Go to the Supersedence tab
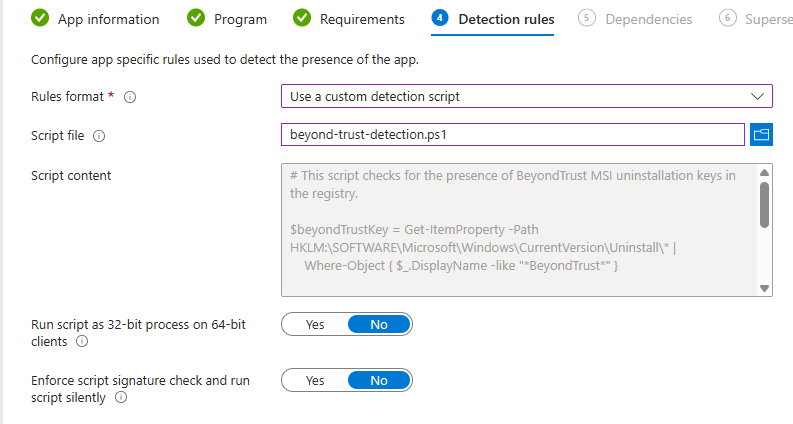793x424 pixels. coord(756,19)
